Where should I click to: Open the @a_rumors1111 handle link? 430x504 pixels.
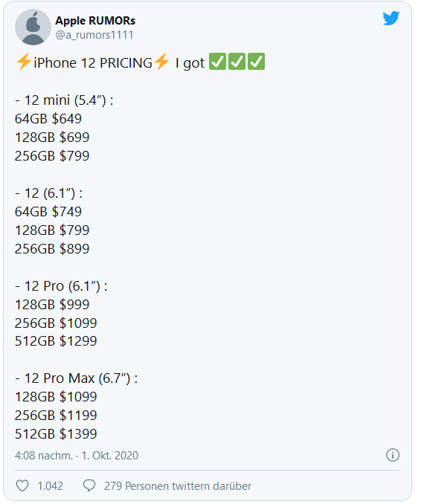point(94,35)
